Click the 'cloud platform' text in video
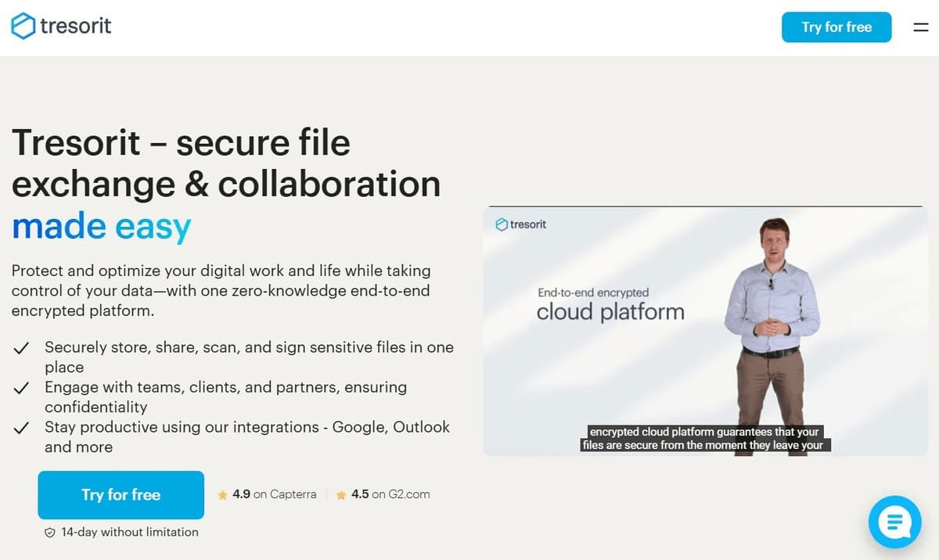The width and height of the screenshot is (939, 560). tap(610, 312)
